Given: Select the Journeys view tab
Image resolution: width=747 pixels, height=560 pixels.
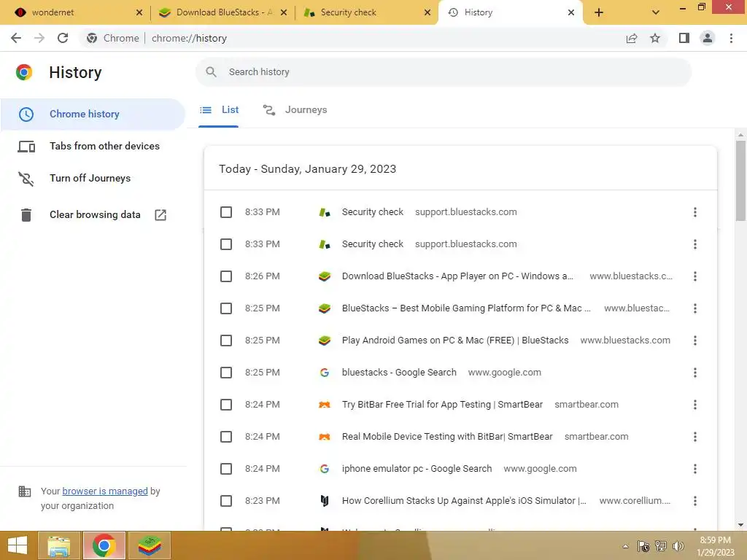Looking at the screenshot, I should click(295, 110).
